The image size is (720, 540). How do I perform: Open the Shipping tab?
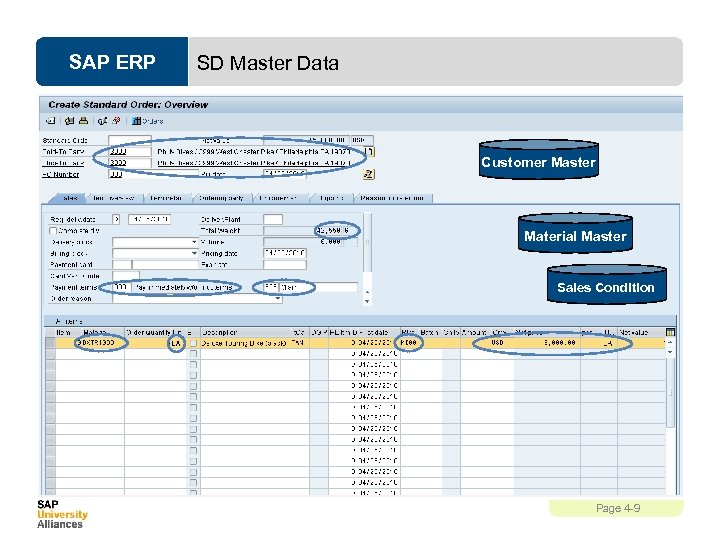[x=331, y=198]
